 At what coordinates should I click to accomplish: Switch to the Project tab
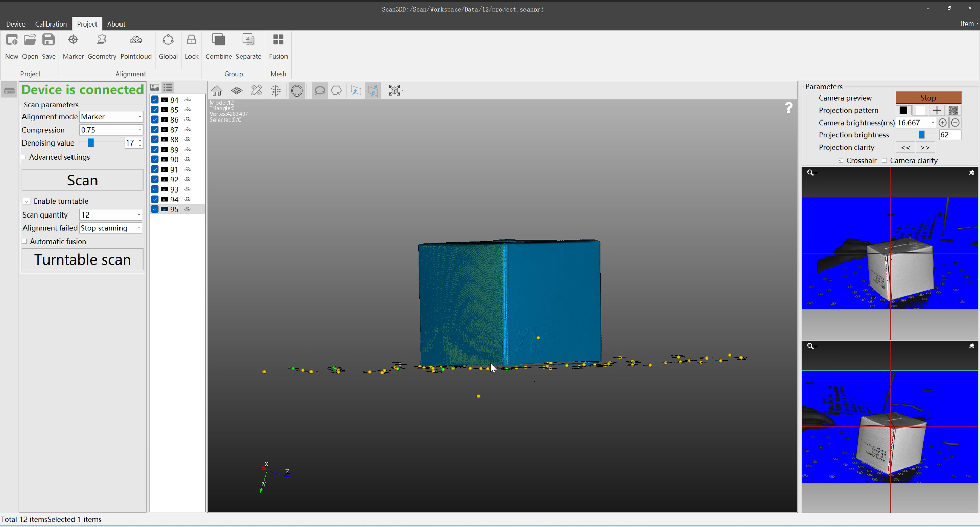87,24
